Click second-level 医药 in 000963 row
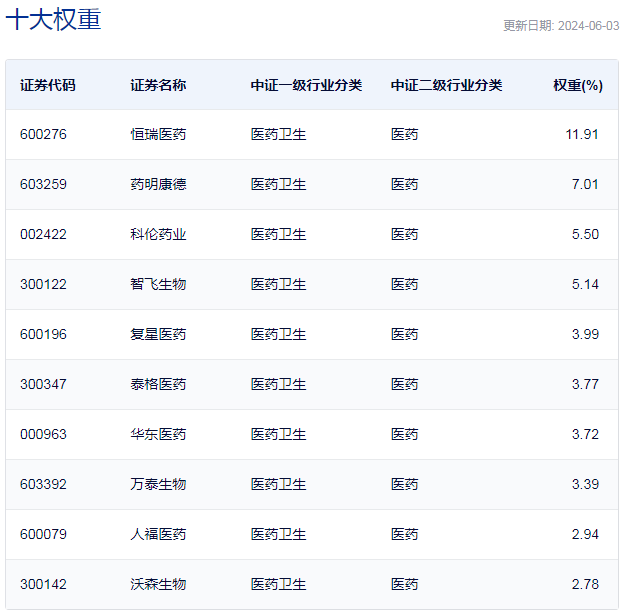624x616 pixels. (x=404, y=435)
